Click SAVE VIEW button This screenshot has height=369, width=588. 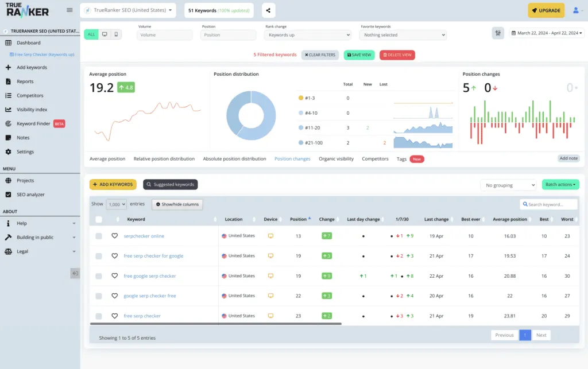coord(359,55)
